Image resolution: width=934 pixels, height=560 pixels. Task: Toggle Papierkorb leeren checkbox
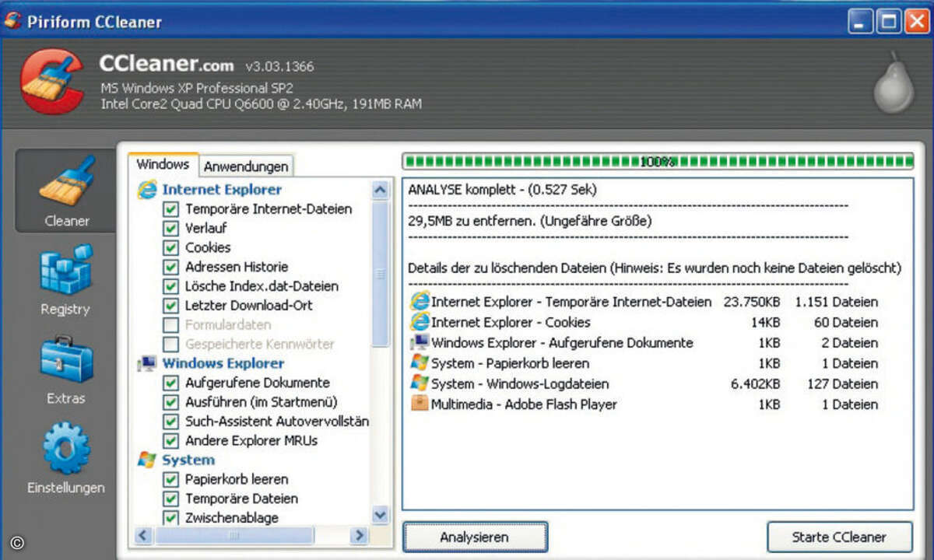[x=170, y=479]
